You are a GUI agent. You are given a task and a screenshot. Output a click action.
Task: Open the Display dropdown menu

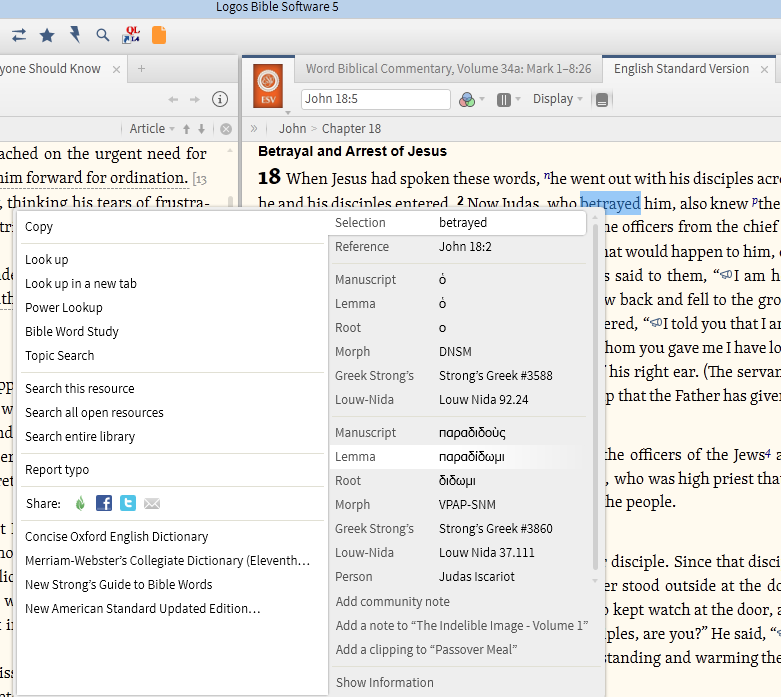click(x=557, y=99)
